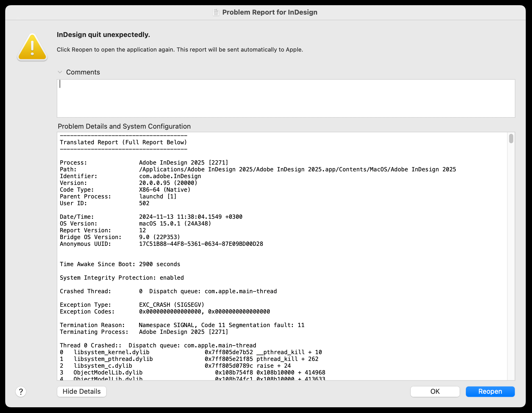The image size is (532, 413).
Task: Click the Comments section label
Action: 83,72
